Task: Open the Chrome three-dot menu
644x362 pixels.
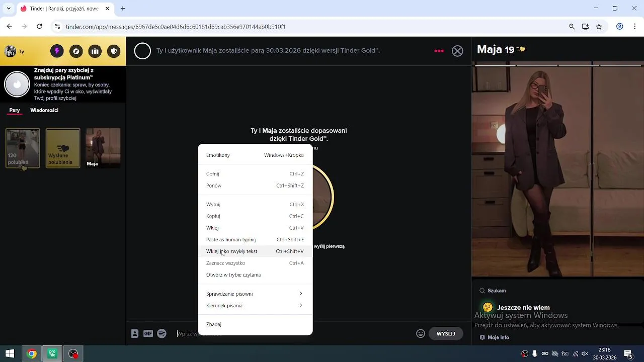Action: click(635, 27)
